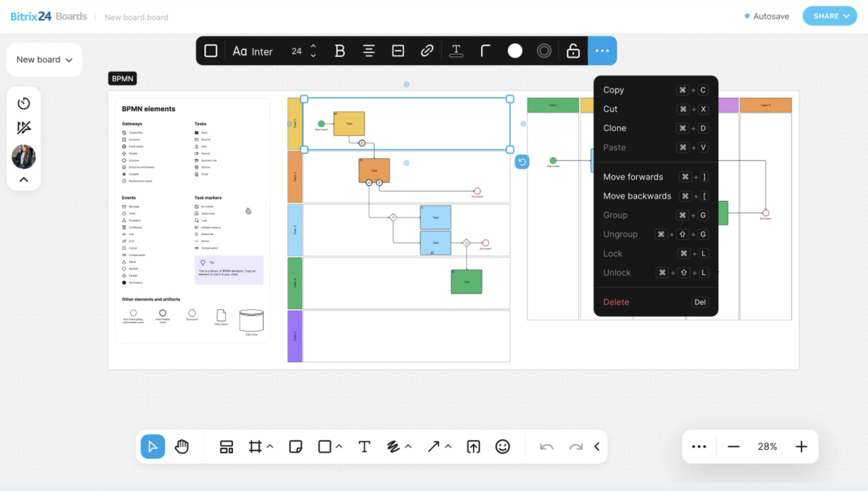The image size is (868, 491).
Task: Select Move backwards in the context menu
Action: 637,196
